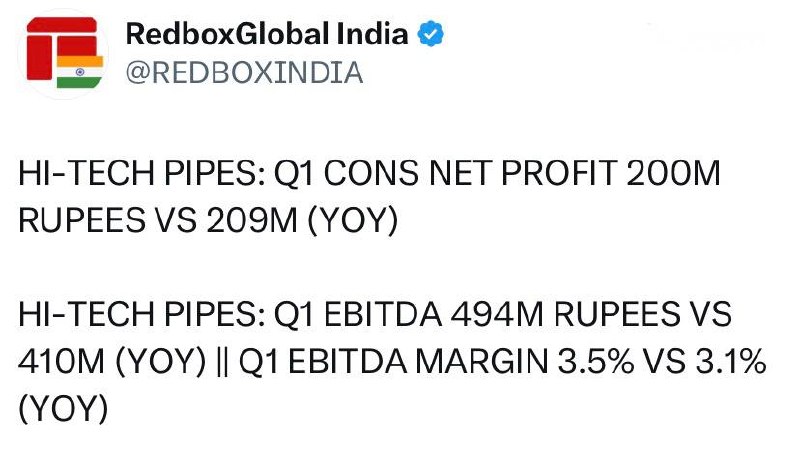Click the Q1 CONS NET PROFIT text
800x467 pixels.
[445, 173]
